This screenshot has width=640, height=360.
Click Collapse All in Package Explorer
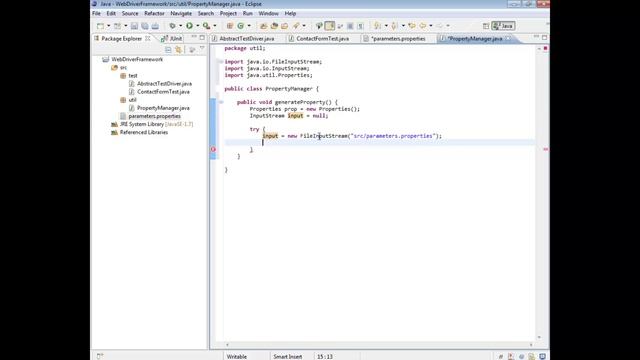click(168, 50)
